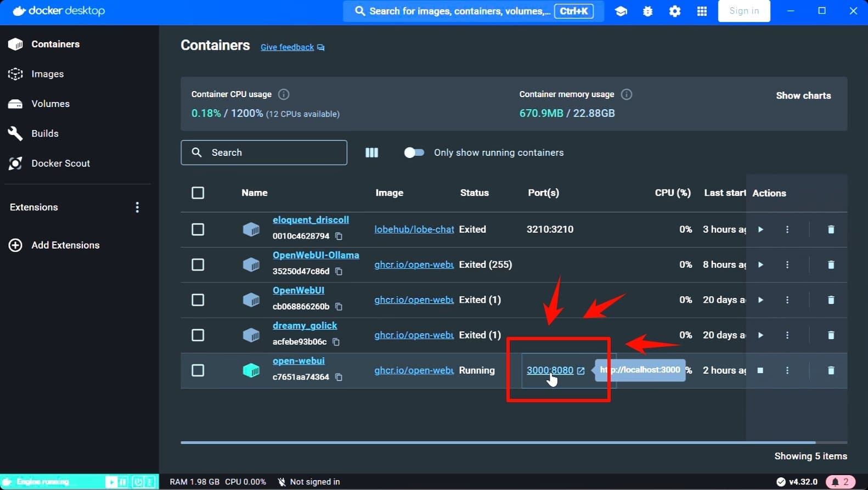Viewport: 868px width, 490px height.
Task: Open the 3000:8080 port link
Action: 550,370
